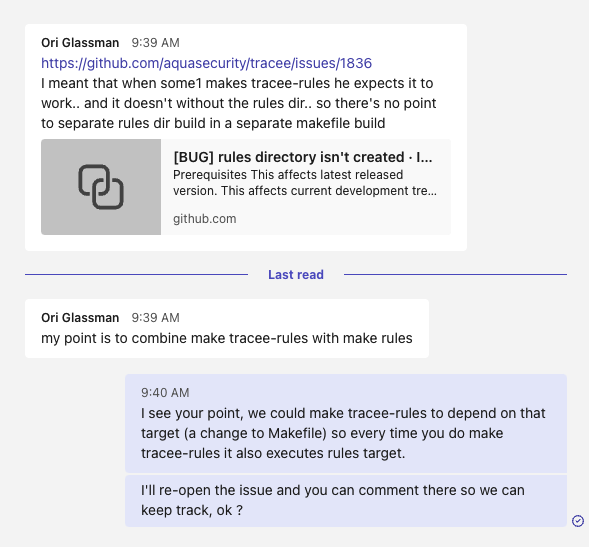Click the 9:39 AM timestamp below the Last read divider
This screenshot has width=589, height=547.
point(156,317)
